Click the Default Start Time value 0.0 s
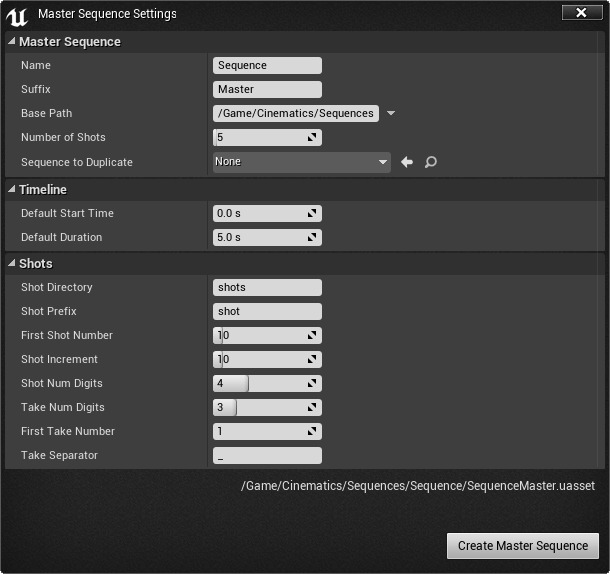 [267, 213]
